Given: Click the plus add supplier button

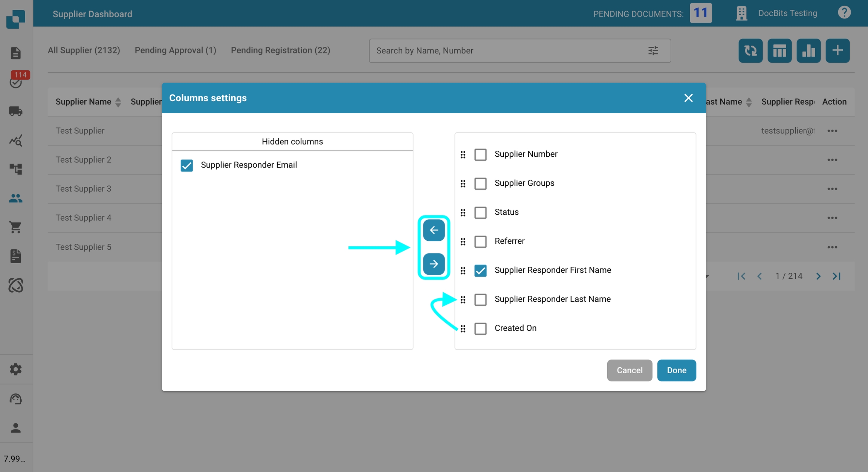Looking at the screenshot, I should (837, 50).
